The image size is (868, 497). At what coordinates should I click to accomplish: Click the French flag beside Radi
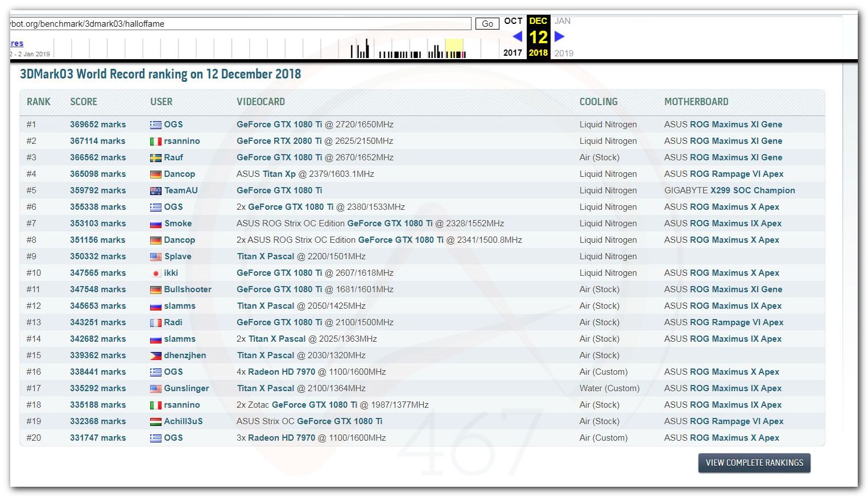[156, 322]
